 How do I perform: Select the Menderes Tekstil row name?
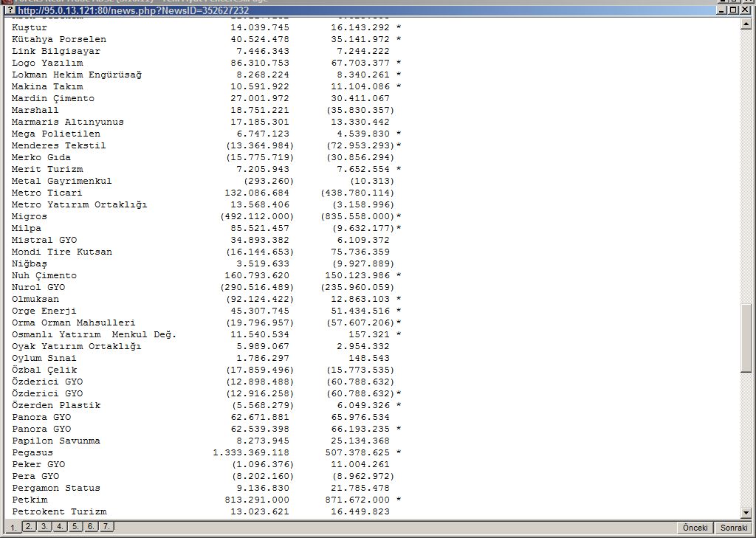click(59, 145)
